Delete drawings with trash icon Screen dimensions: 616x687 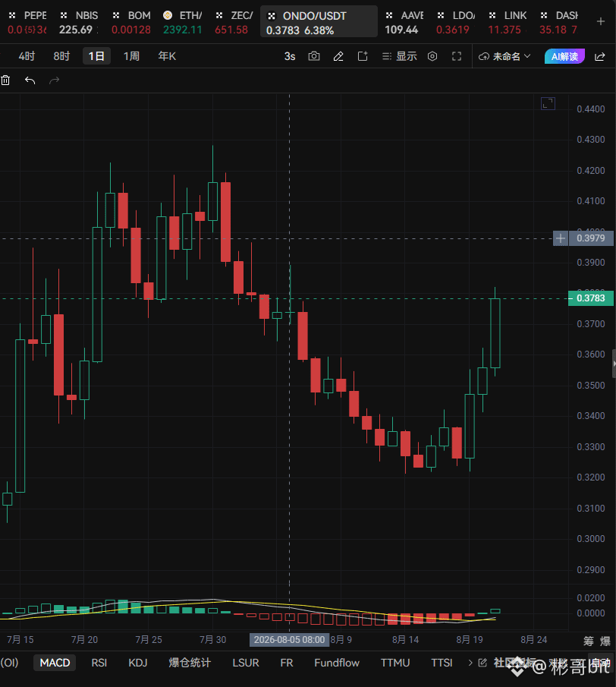click(5, 80)
